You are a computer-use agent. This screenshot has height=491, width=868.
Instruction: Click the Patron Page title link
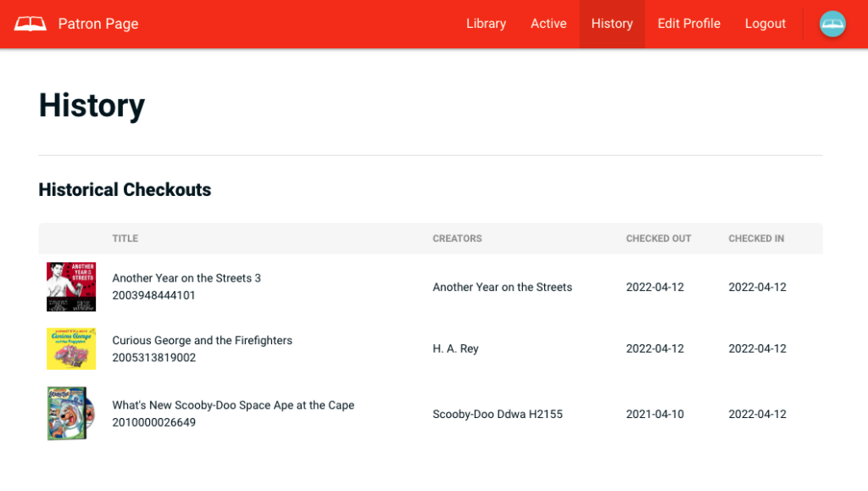pos(98,24)
